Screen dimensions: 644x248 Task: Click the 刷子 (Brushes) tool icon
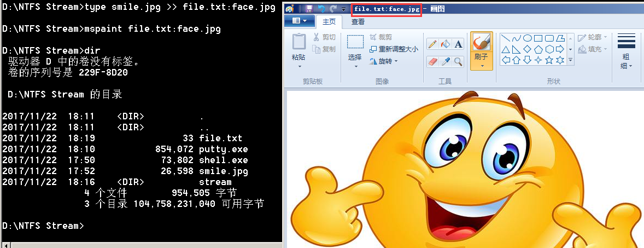pos(481,42)
